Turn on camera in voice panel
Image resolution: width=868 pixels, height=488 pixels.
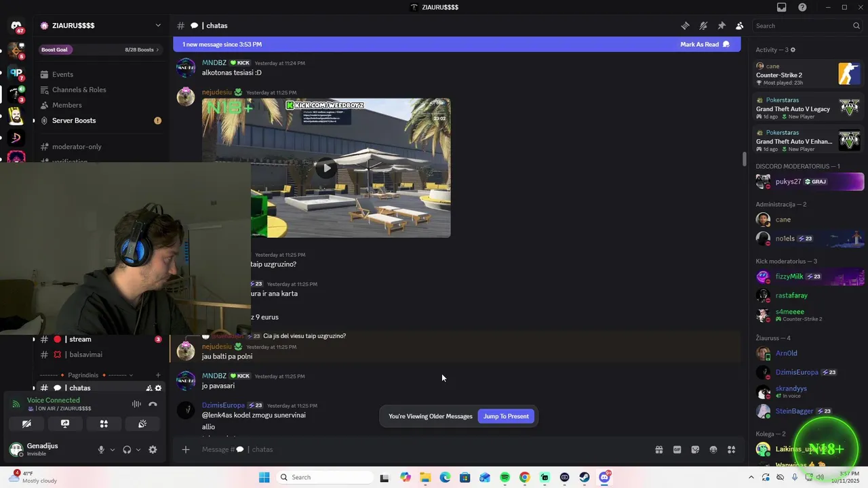26,424
